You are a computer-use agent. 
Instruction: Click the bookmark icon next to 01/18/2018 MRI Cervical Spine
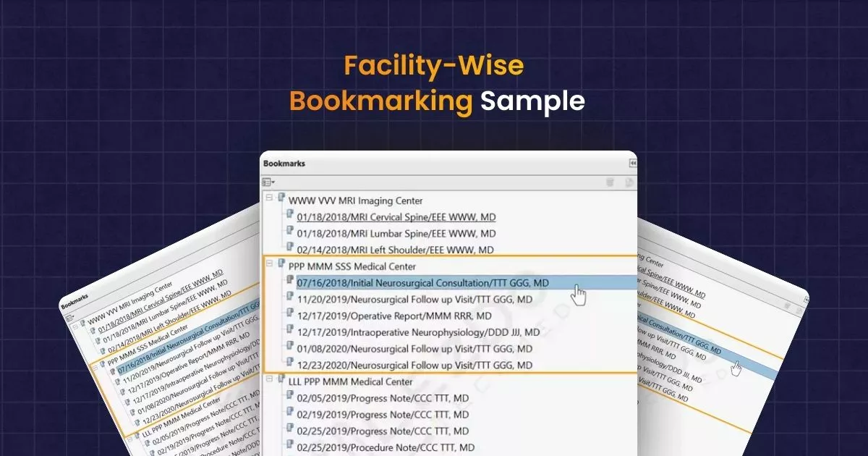[289, 216]
